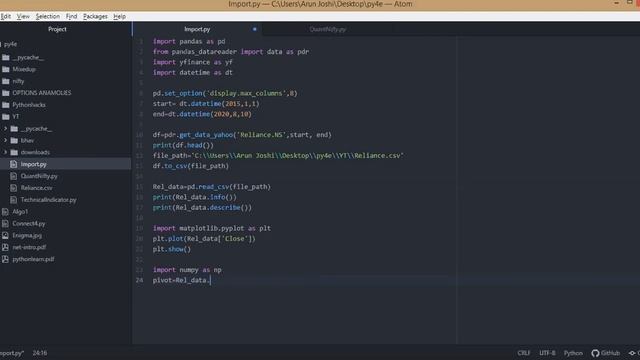Open the Find menu
The width and height of the screenshot is (640, 360).
(71, 16)
